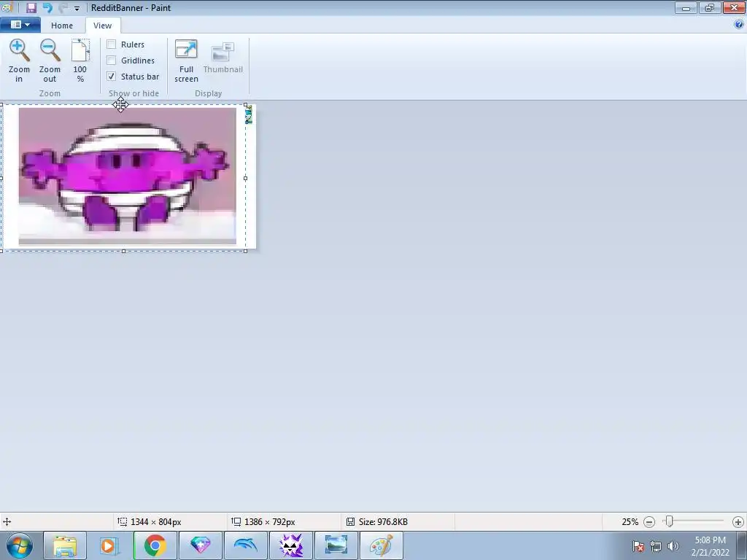
Task: Click the volume speaker tray icon
Action: [x=673, y=546]
